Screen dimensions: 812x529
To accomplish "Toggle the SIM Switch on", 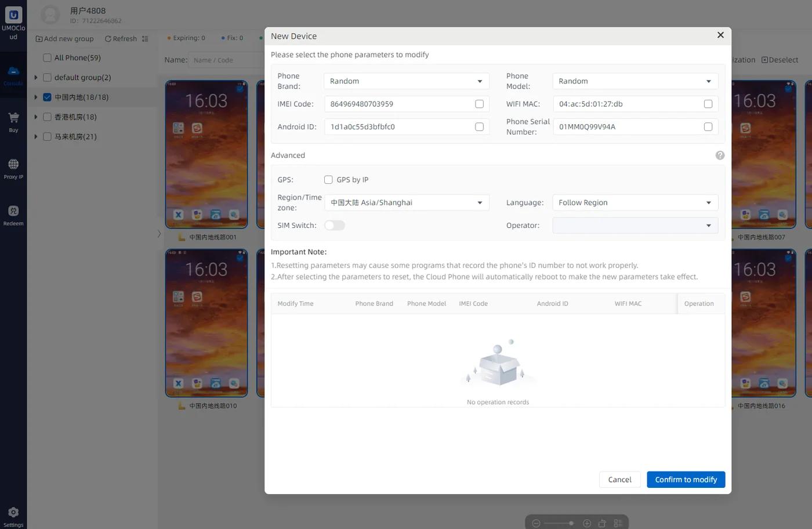I will click(x=335, y=225).
